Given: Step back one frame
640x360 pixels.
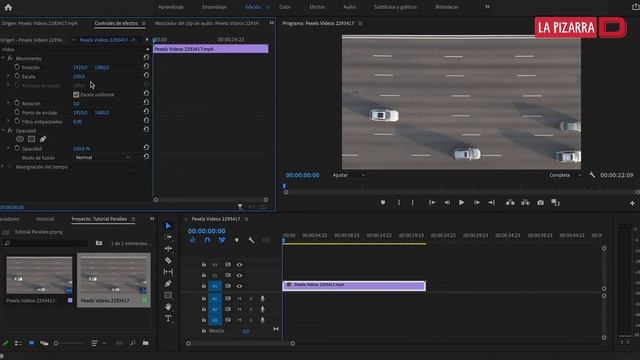Looking at the screenshot, I should coord(447,202).
